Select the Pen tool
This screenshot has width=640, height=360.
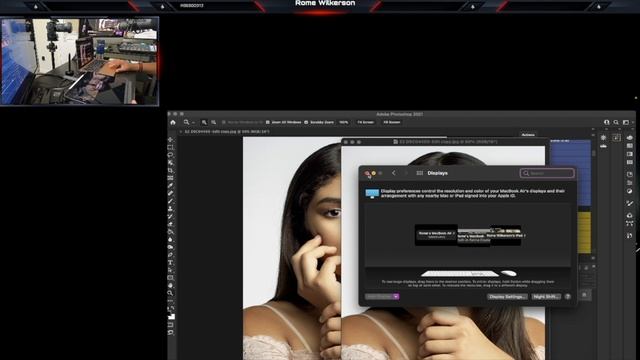click(x=171, y=255)
